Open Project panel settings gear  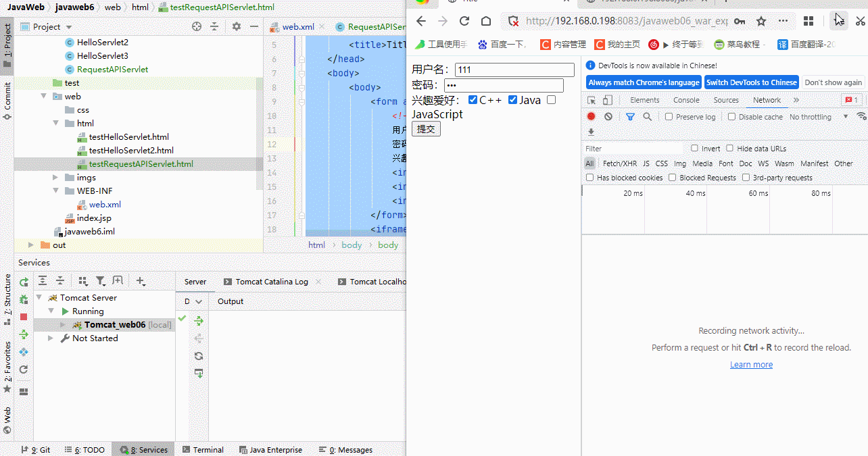pos(236,26)
